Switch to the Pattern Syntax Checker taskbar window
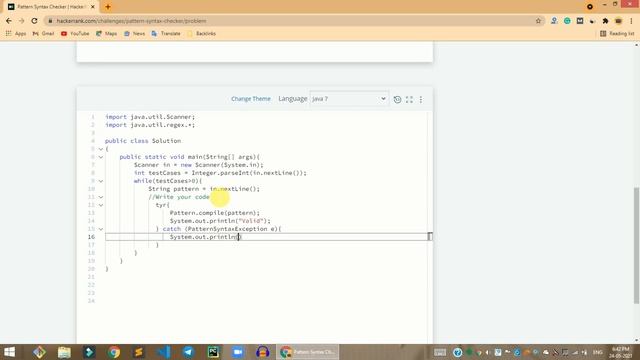Viewport: 640px width, 360px height. click(307, 352)
